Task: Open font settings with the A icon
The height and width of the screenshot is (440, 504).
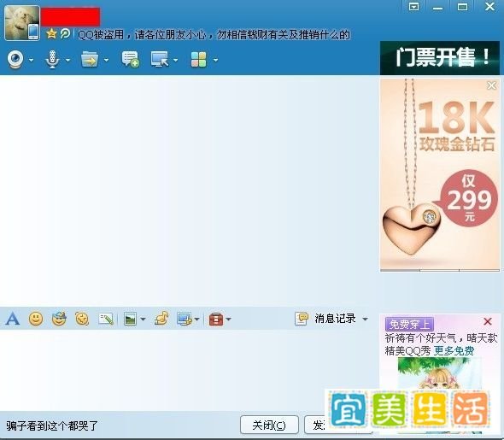Action: coord(13,319)
